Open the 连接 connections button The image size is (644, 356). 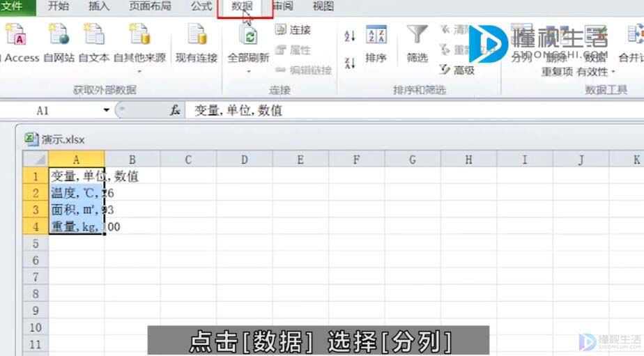[x=293, y=29]
